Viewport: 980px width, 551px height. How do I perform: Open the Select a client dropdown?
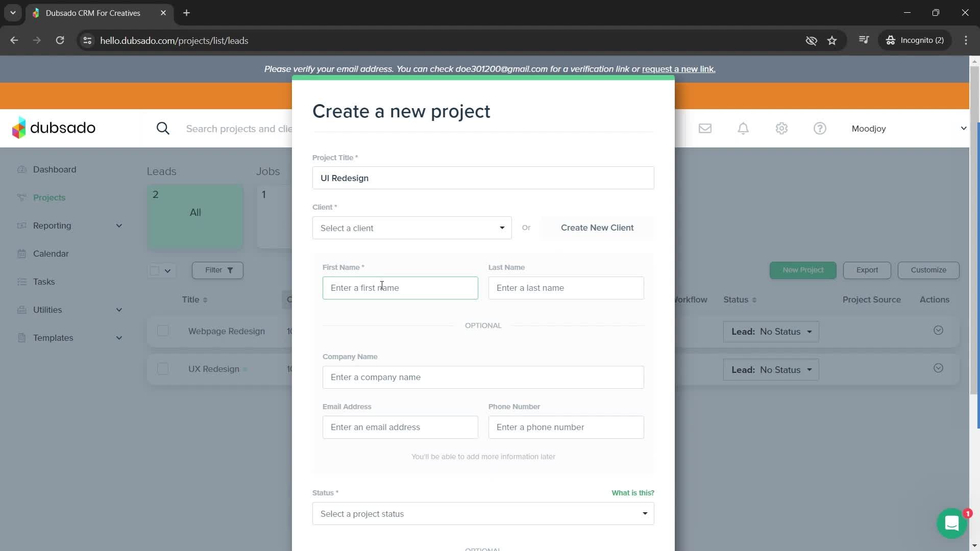click(411, 228)
